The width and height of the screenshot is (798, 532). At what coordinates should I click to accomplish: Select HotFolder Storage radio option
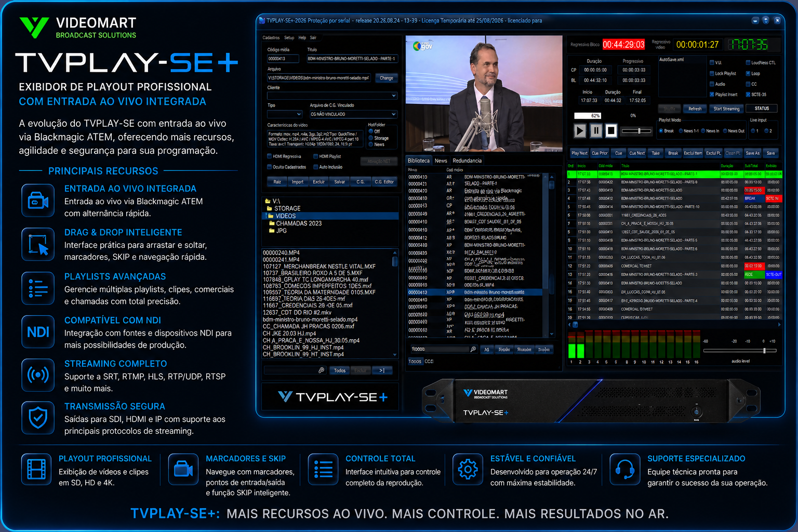pos(371,138)
